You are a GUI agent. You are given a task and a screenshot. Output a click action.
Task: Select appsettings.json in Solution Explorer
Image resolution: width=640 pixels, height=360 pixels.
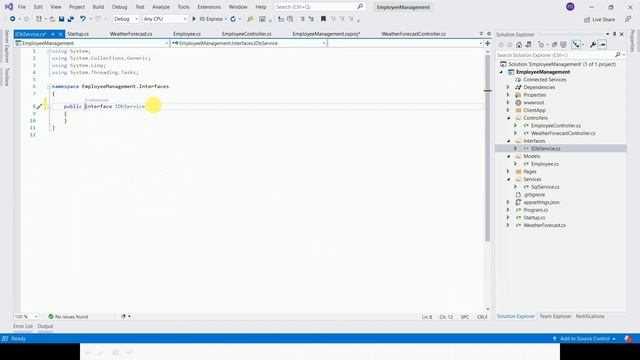[541, 202]
